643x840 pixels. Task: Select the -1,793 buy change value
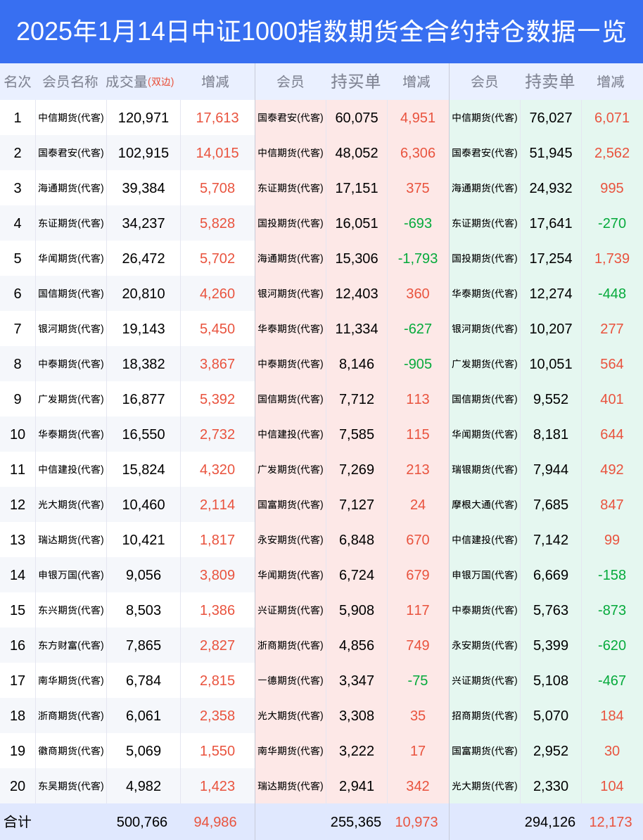pos(418,259)
